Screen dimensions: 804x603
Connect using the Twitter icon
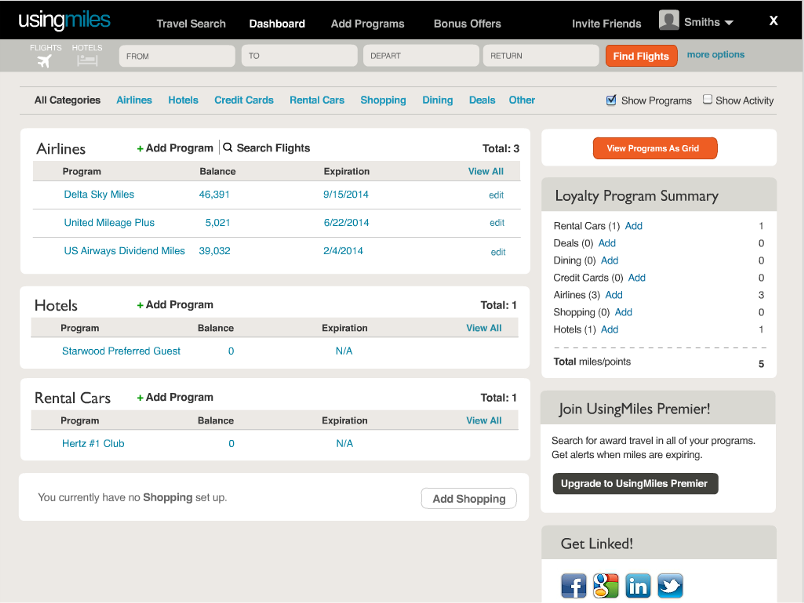(670, 586)
